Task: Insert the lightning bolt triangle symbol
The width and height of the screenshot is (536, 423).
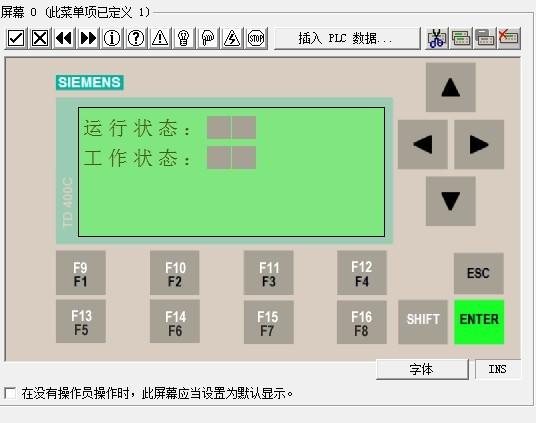Action: [232, 38]
